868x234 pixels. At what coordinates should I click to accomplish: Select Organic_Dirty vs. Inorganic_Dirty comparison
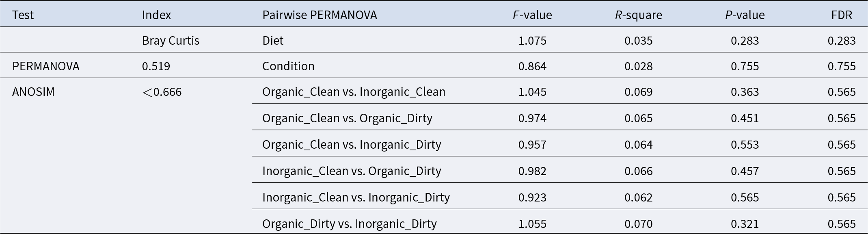[x=350, y=224]
